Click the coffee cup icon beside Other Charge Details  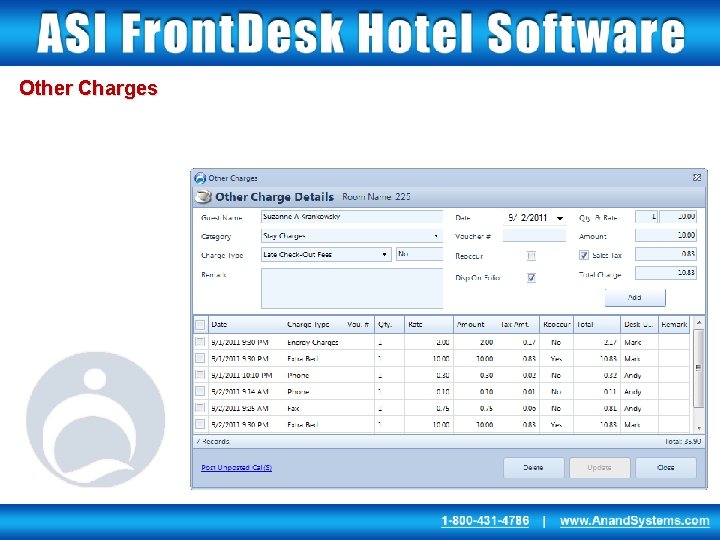tap(203, 197)
